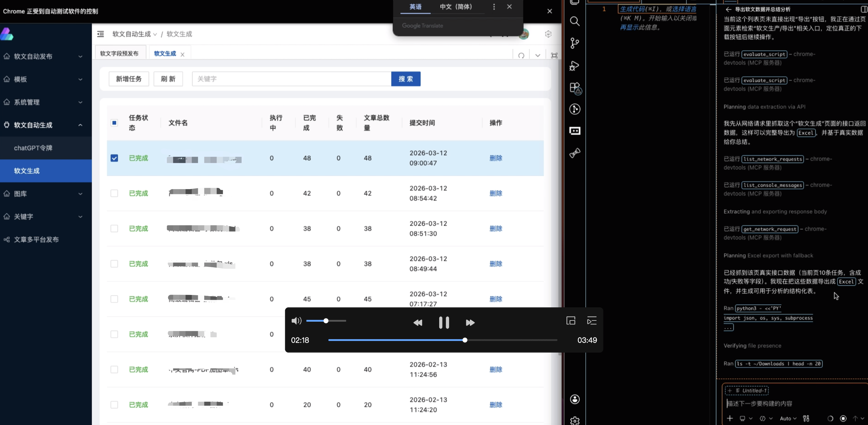868x425 pixels.
Task: Open chatGPT令牌 menu item
Action: (33, 148)
